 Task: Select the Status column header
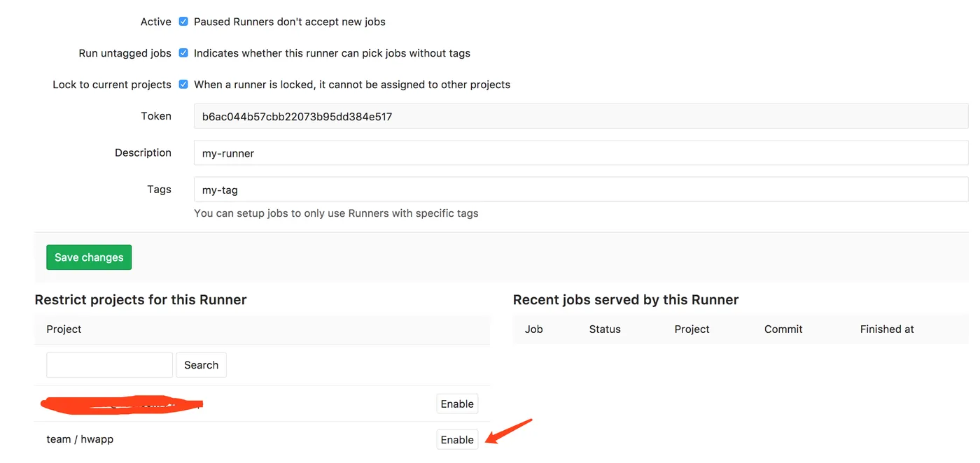click(605, 329)
